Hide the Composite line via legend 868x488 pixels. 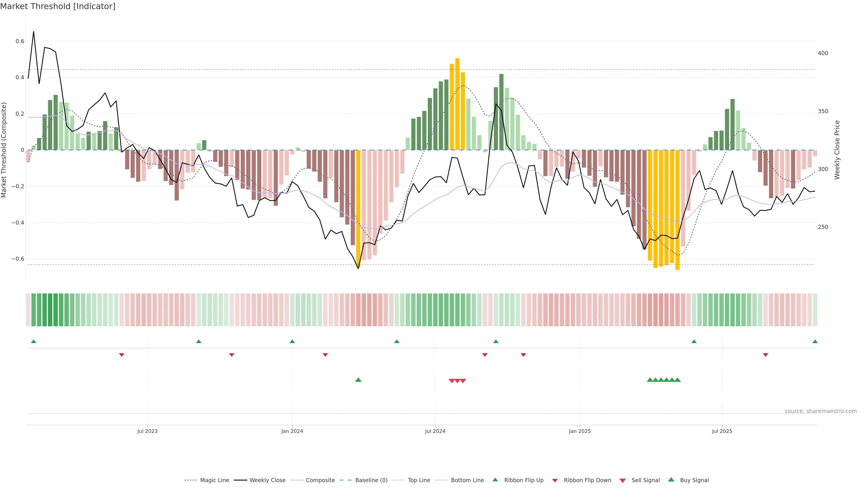(320, 480)
